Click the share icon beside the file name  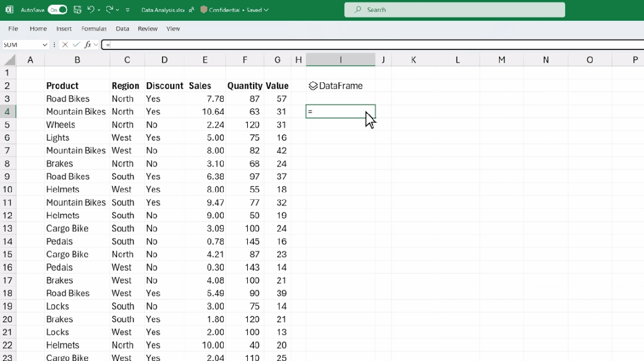pyautogui.click(x=191, y=10)
